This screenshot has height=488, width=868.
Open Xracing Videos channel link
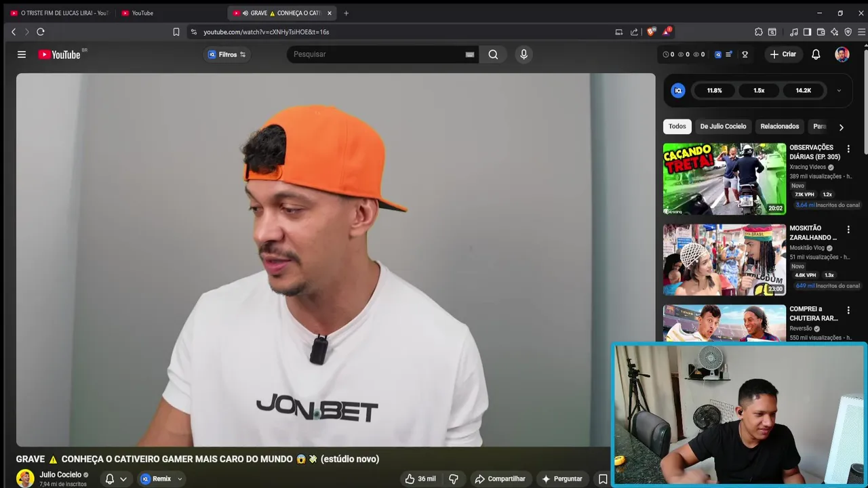click(x=808, y=167)
